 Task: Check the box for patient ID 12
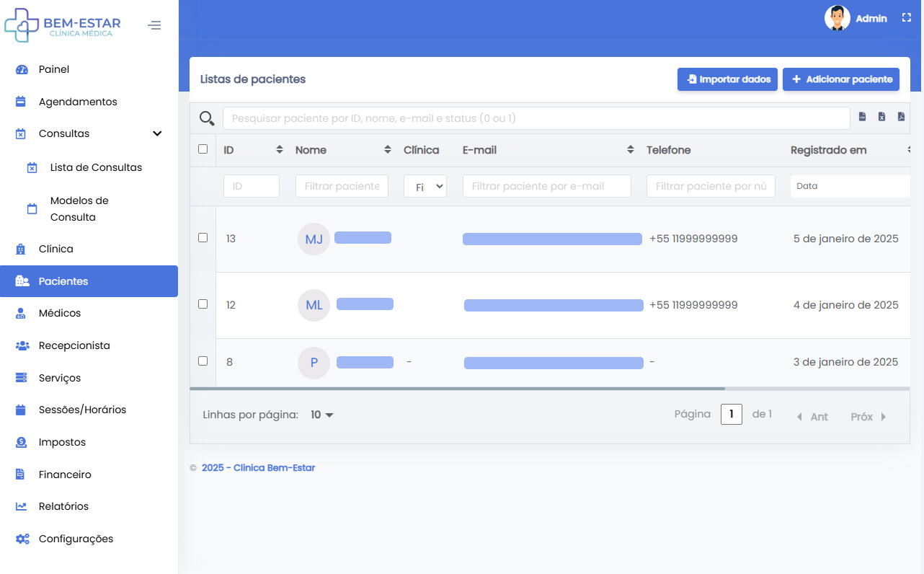[x=203, y=304]
